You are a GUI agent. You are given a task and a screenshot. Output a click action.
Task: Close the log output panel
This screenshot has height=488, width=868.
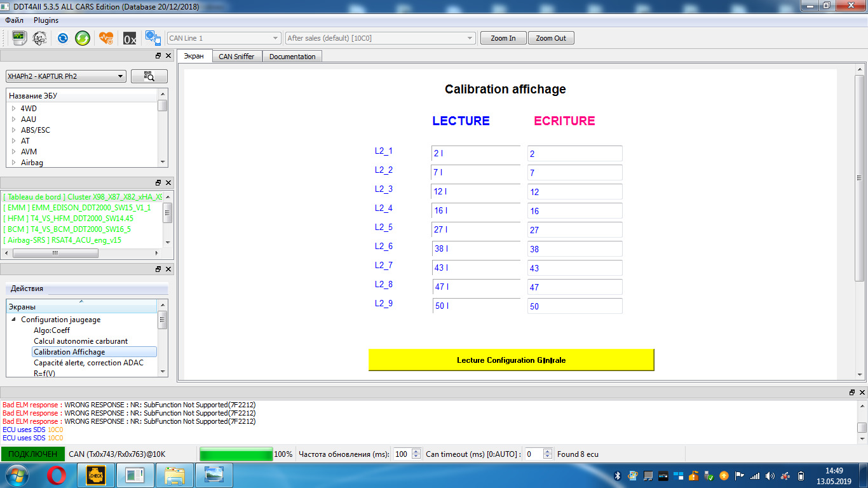click(862, 393)
